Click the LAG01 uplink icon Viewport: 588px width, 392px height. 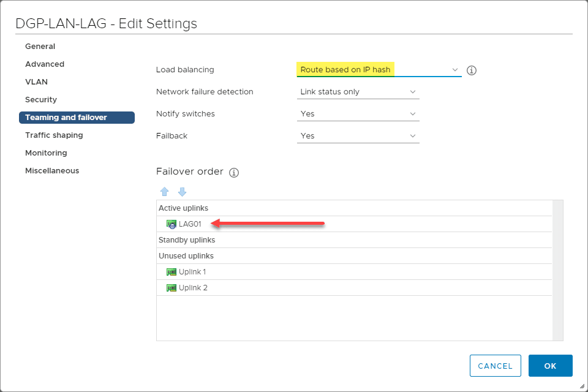point(171,224)
